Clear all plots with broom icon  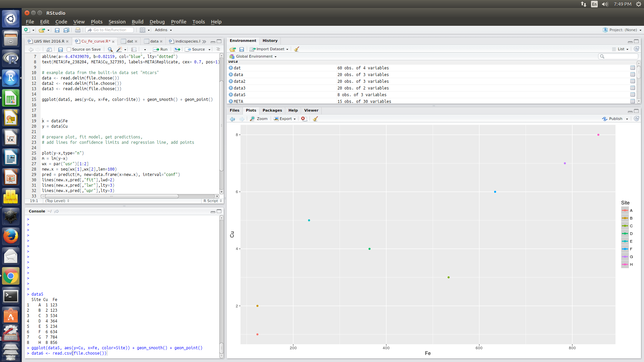point(315,119)
